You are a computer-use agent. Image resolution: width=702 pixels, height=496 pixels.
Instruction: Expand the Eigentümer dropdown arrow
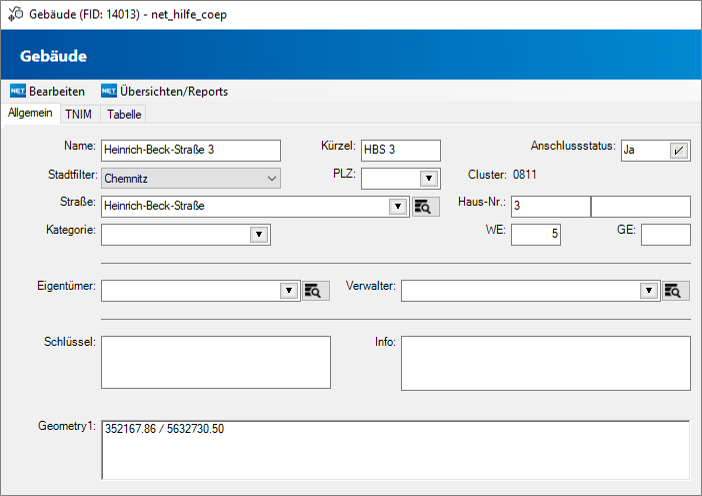[x=289, y=291]
